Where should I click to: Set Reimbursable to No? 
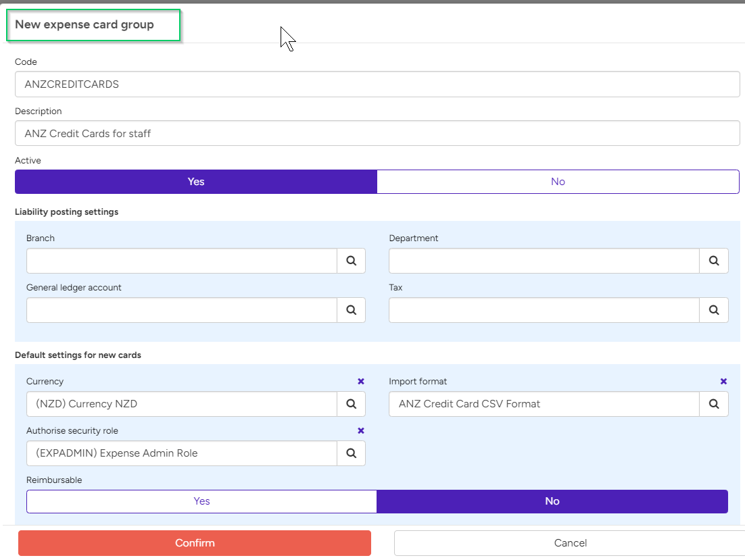point(552,501)
